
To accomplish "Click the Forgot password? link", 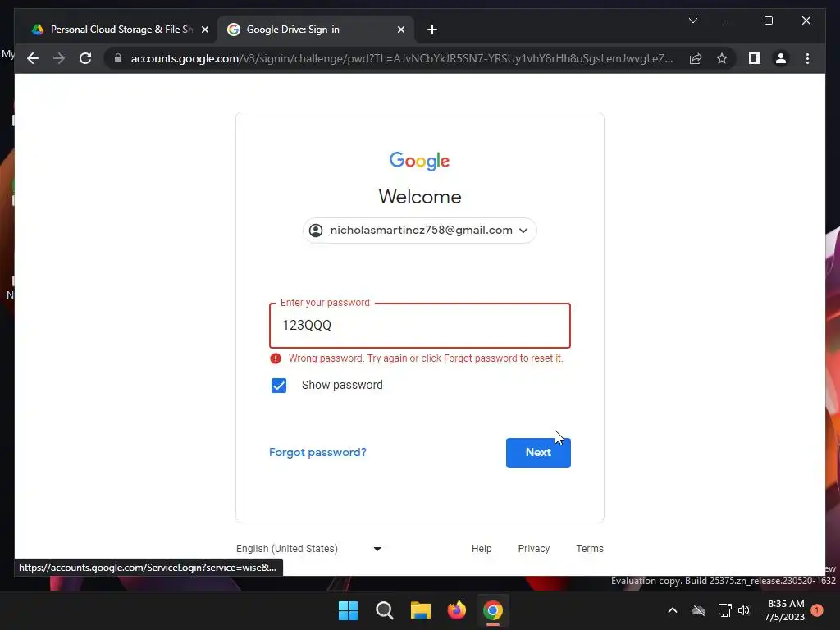I will click(317, 452).
